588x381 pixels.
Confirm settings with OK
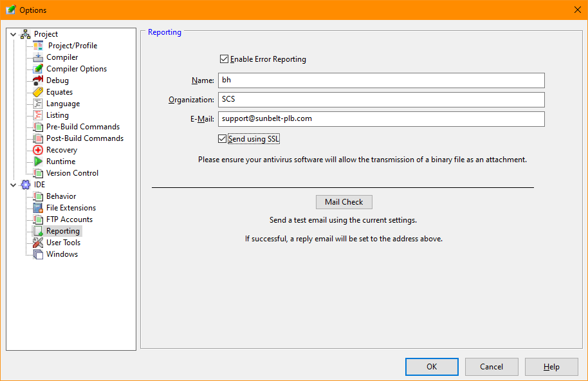tap(432, 366)
